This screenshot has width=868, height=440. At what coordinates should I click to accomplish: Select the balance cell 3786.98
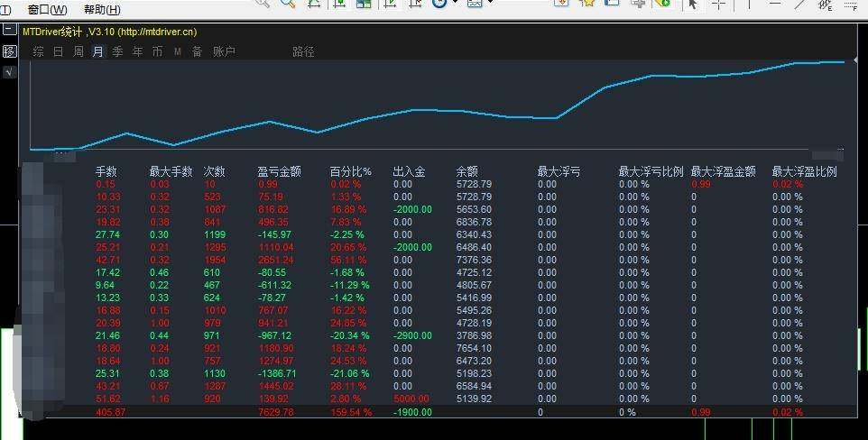[x=474, y=335]
